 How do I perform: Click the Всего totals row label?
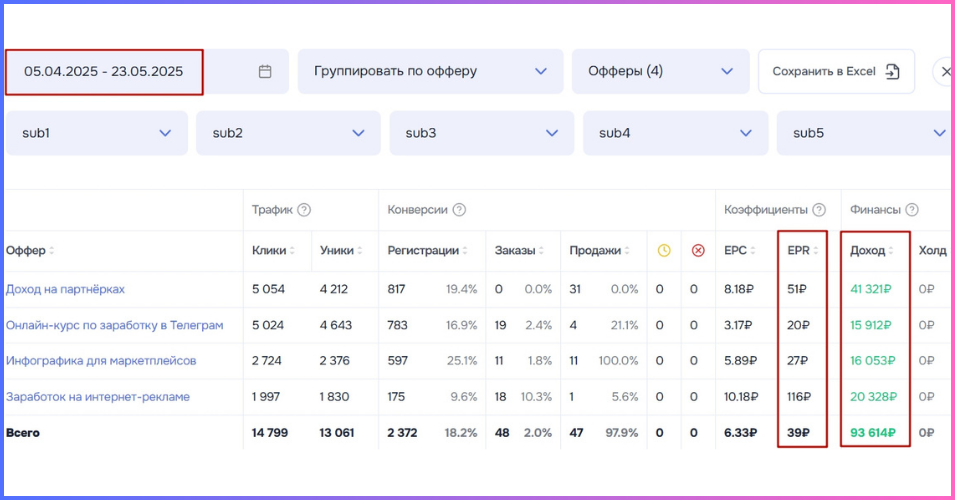click(x=23, y=433)
